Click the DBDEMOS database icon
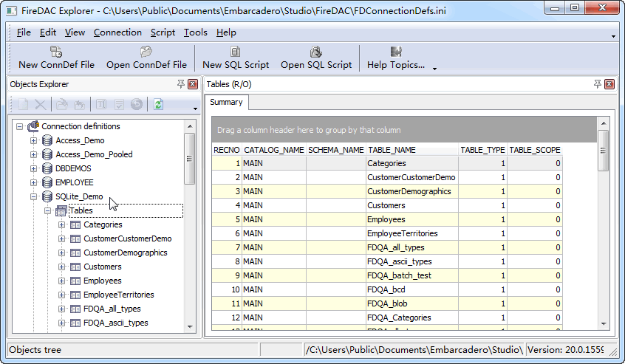This screenshot has width=625, height=364. pos(47,168)
